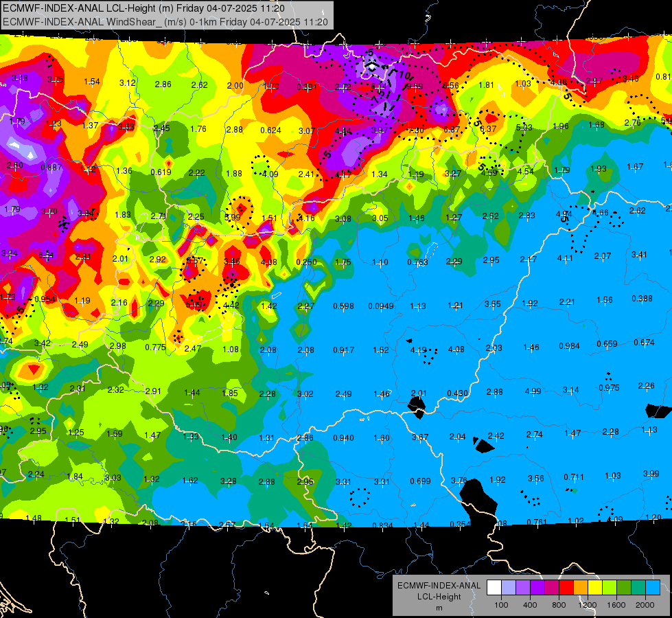Image resolution: width=672 pixels, height=618 pixels.
Task: Click the unit label m in legend
Action: (x=439, y=608)
